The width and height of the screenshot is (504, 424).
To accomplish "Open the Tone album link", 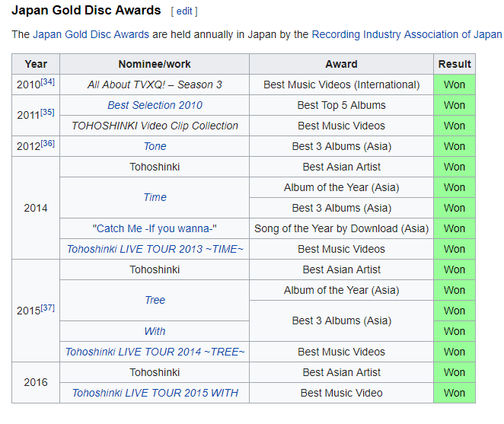I will click(155, 146).
